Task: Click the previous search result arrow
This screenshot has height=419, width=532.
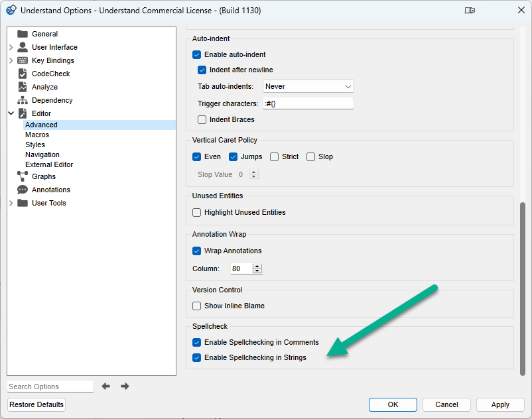Action: pos(105,386)
